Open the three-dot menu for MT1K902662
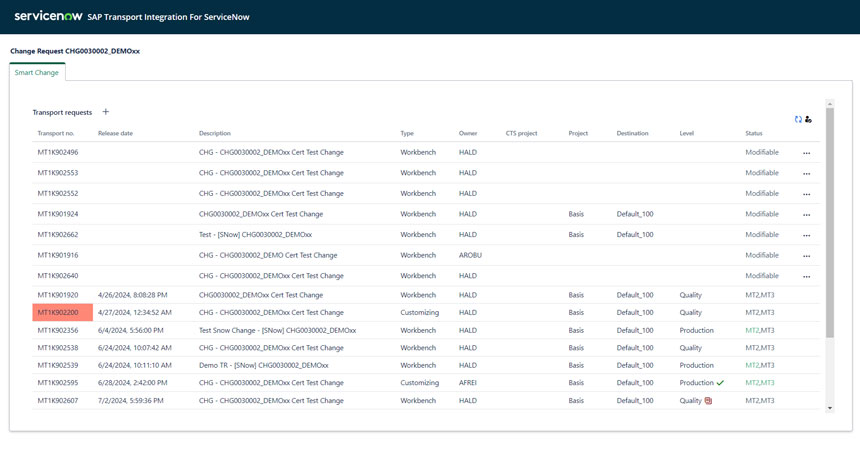This screenshot has width=860, height=465. (806, 235)
